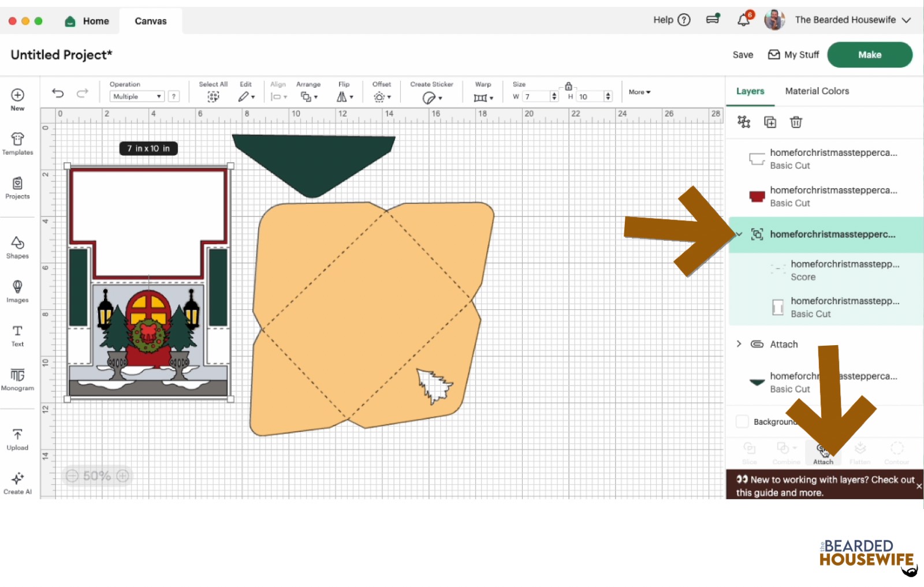The image size is (924, 587).
Task: Toggle the Background layer checkbox
Action: [x=742, y=421]
